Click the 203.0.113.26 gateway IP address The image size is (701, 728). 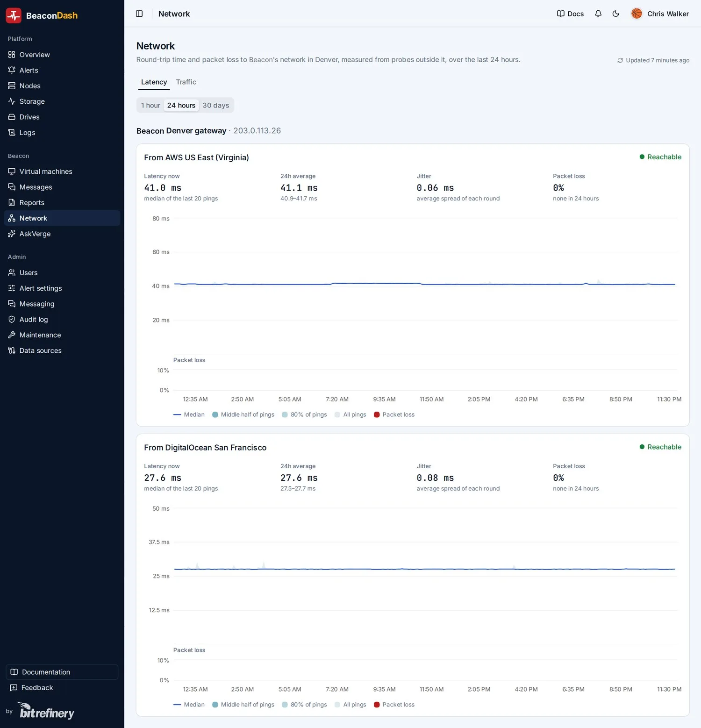point(257,131)
